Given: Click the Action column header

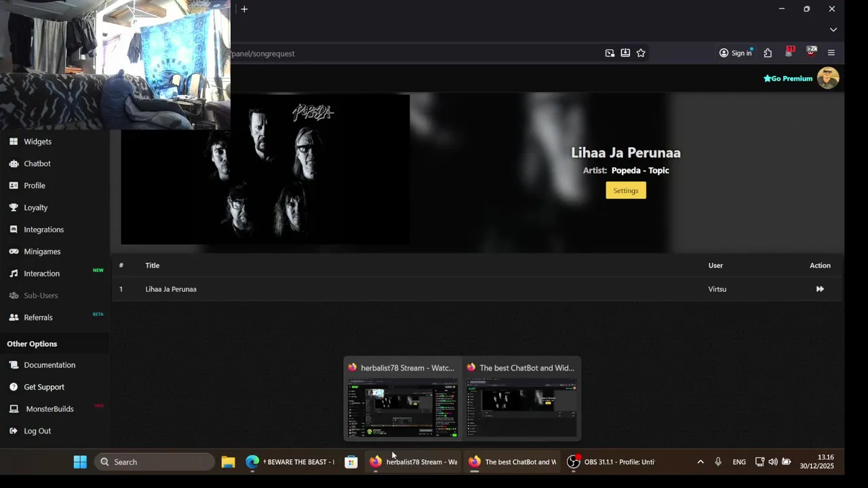Looking at the screenshot, I should pyautogui.click(x=820, y=265).
